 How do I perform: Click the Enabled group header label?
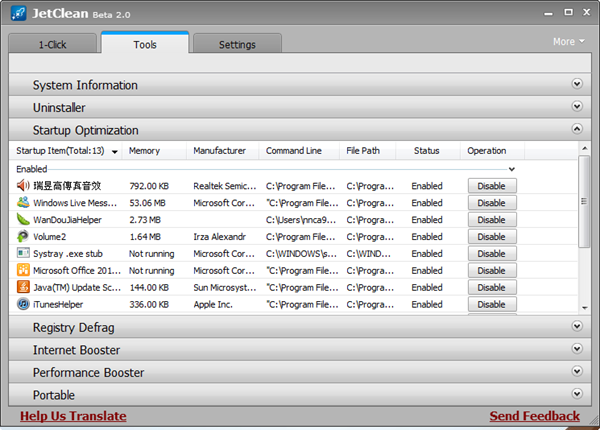coord(32,169)
